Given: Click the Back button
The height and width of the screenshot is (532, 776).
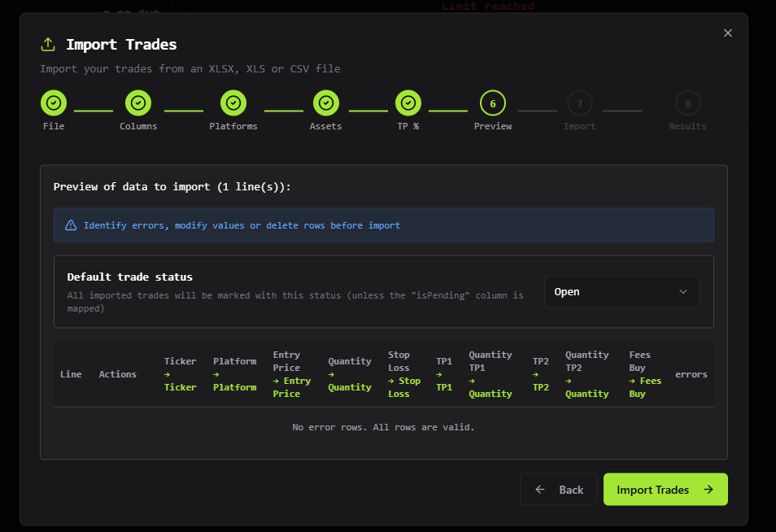Looking at the screenshot, I should 558,489.
